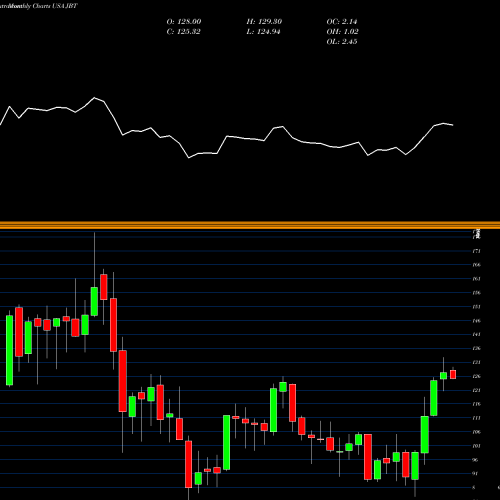The height and width of the screenshot is (500, 500).
Task: Click the 141 price axis label
Action: tap(476, 334)
